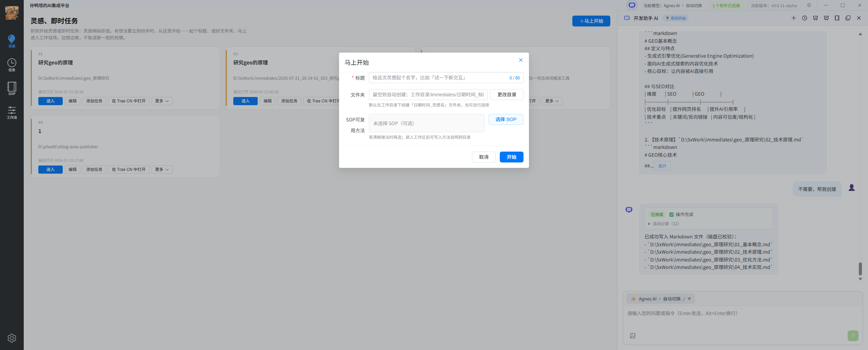868x350 pixels.
Task: Click 在 Trae CN 中打开 on card #4
Action: tap(129, 170)
